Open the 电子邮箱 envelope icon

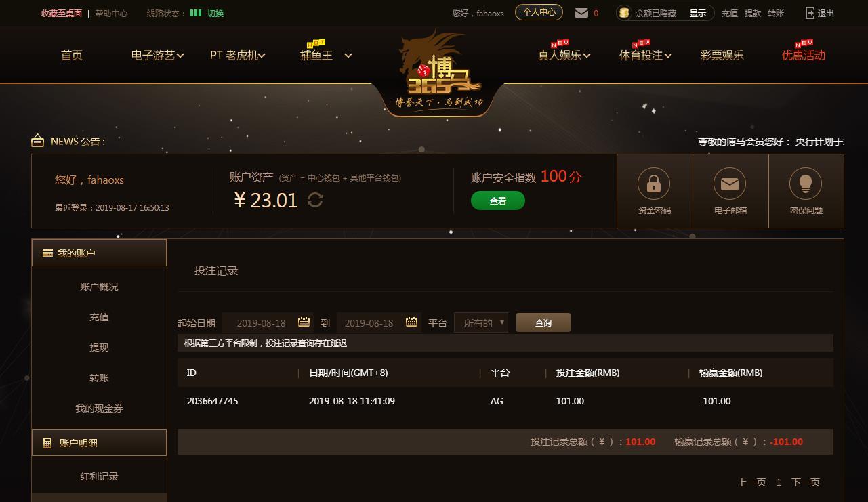[730, 184]
